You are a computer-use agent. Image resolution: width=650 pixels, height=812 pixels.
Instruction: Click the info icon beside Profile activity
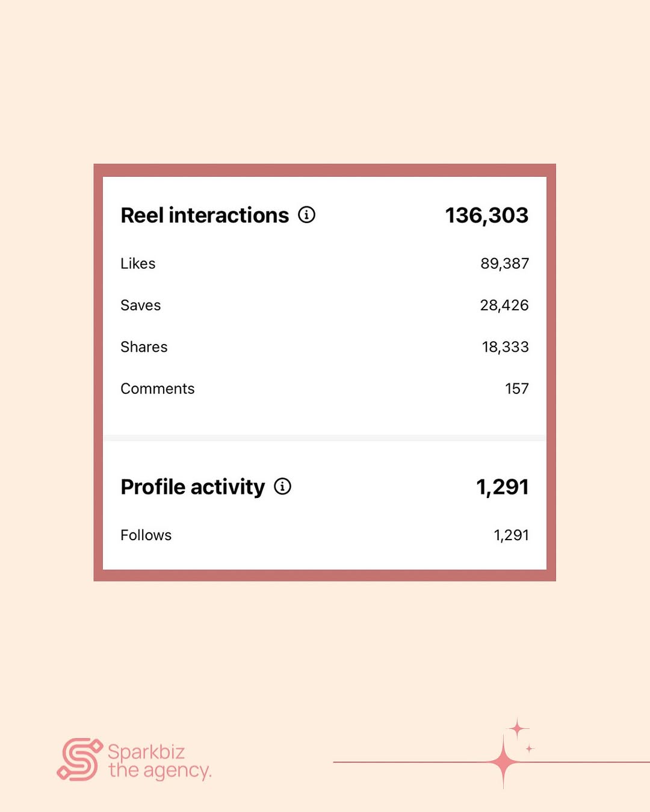tap(283, 486)
